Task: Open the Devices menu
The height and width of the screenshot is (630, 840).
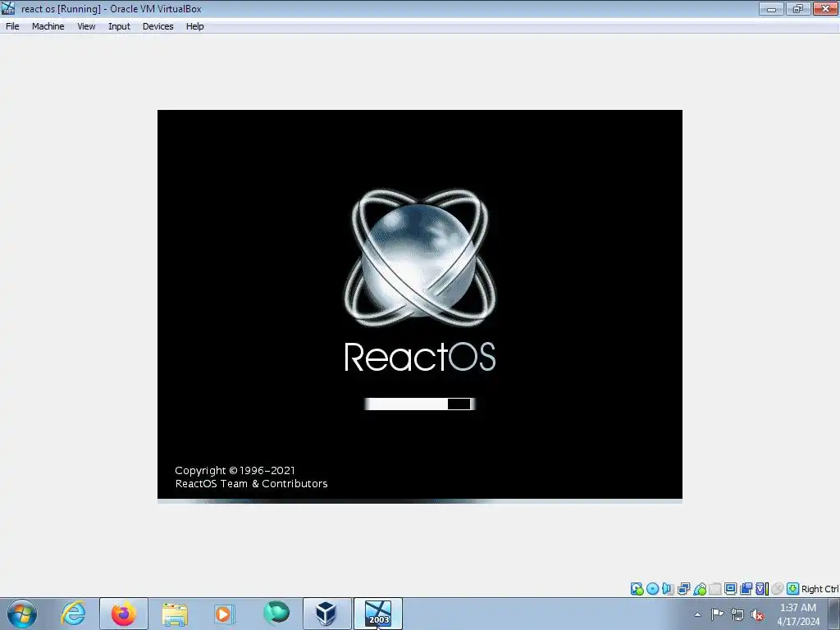Action: pos(157,26)
